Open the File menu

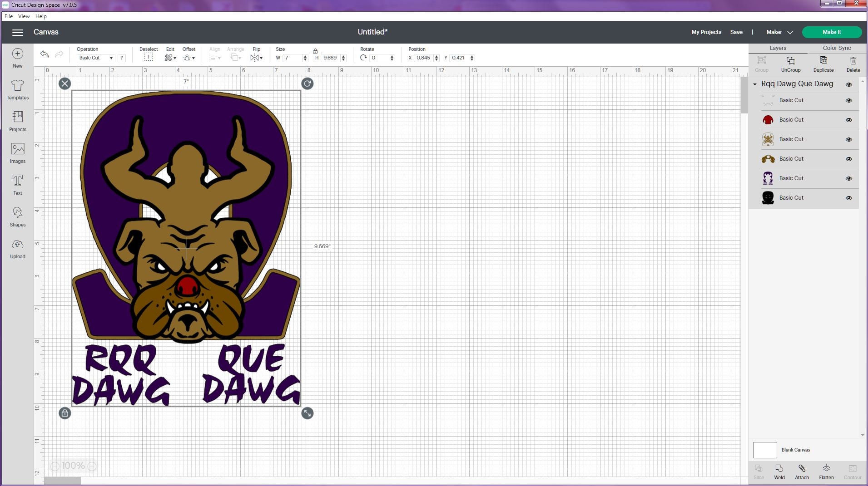8,16
